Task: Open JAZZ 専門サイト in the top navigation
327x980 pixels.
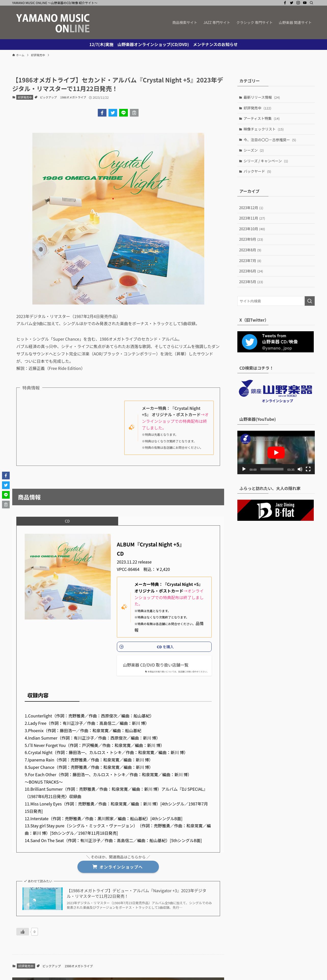Action: click(x=217, y=22)
